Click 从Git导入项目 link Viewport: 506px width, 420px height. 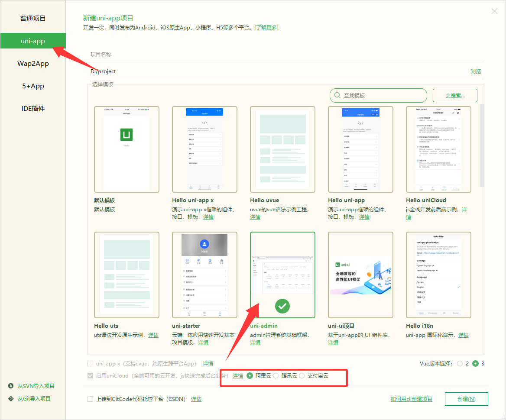pos(34,398)
